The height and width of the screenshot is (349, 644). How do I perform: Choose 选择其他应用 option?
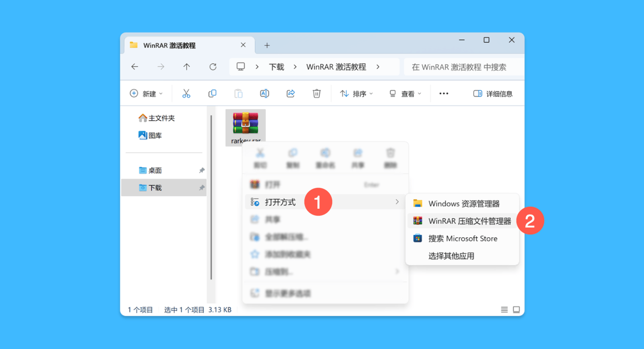[462, 256]
